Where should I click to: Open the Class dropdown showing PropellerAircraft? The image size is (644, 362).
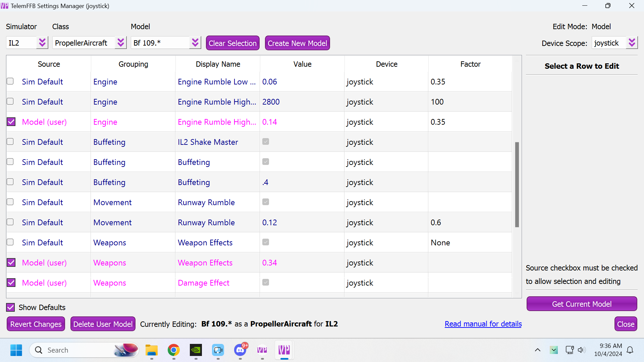coord(120,43)
